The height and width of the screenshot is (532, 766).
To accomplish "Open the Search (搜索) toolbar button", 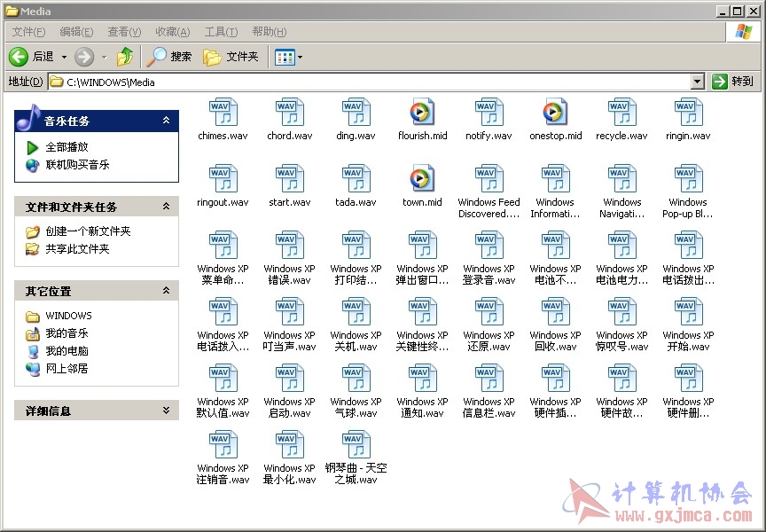I will 169,57.
